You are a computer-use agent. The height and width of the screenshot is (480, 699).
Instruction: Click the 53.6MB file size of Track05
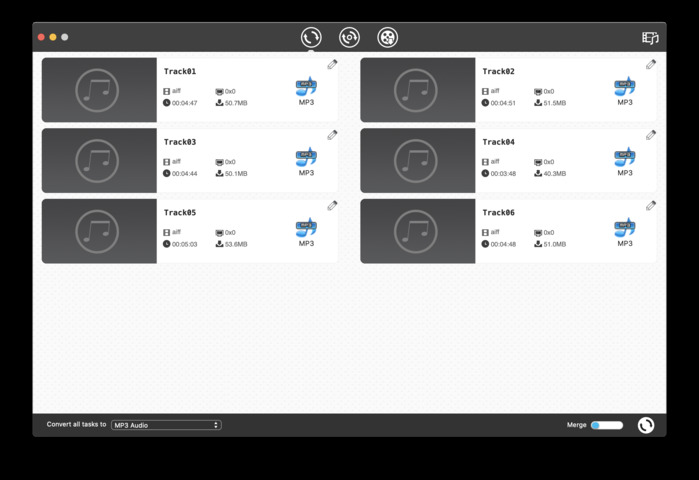(x=236, y=244)
